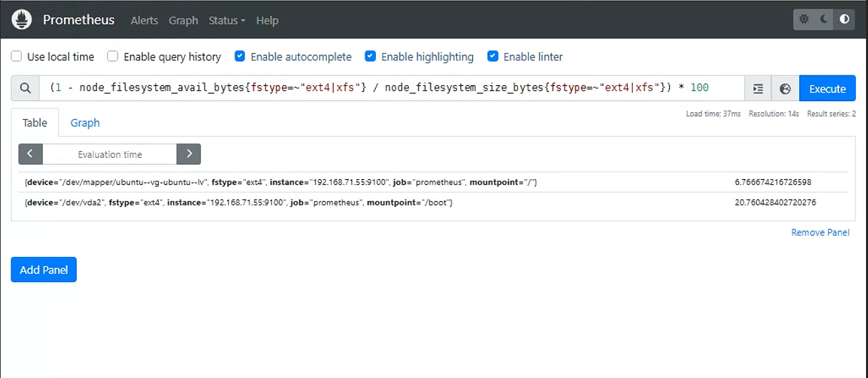The image size is (868, 378).
Task: Click the Prometheus brand title
Action: [x=79, y=20]
